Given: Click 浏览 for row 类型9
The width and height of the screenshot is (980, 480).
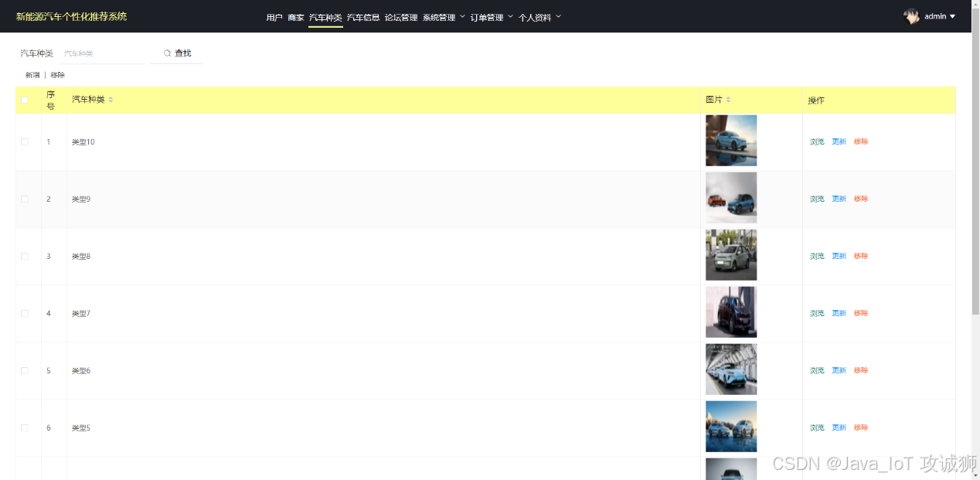Looking at the screenshot, I should click(817, 199).
